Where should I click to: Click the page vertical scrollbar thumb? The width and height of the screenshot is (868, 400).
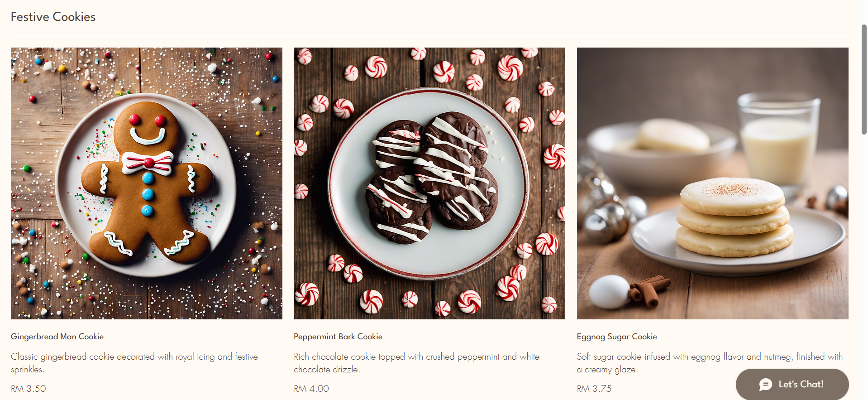point(864,79)
